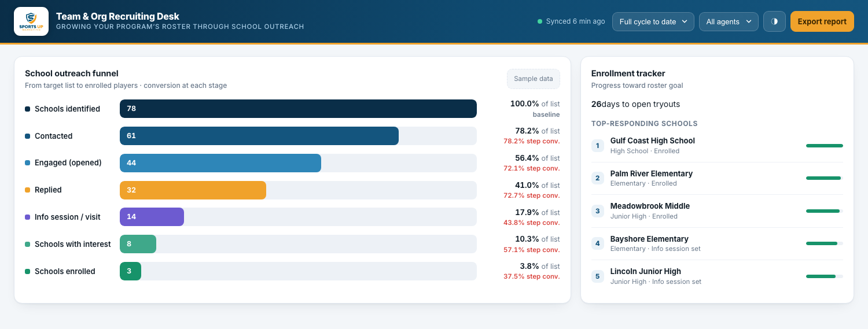The image size is (868, 329).
Task: Click rank badge 4 for Bayshore
Action: pos(598,243)
